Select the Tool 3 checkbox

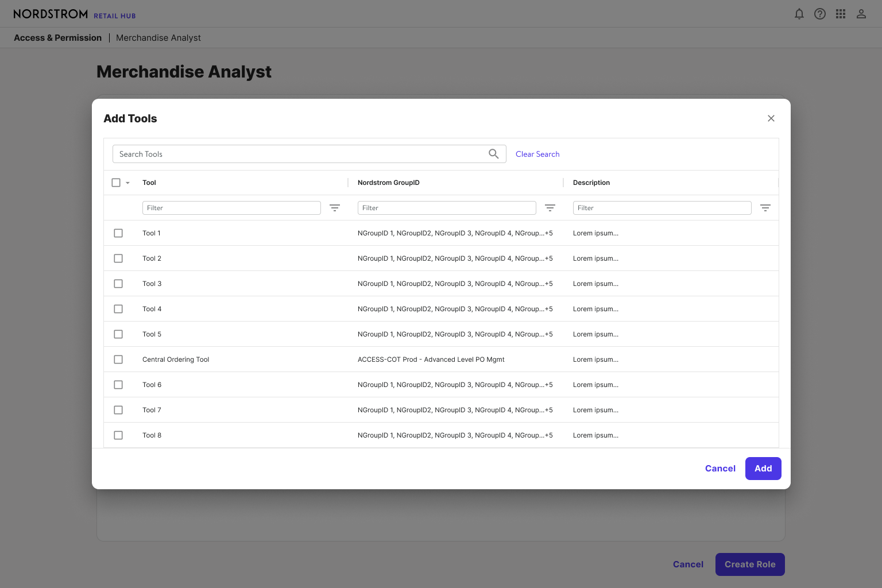(118, 284)
